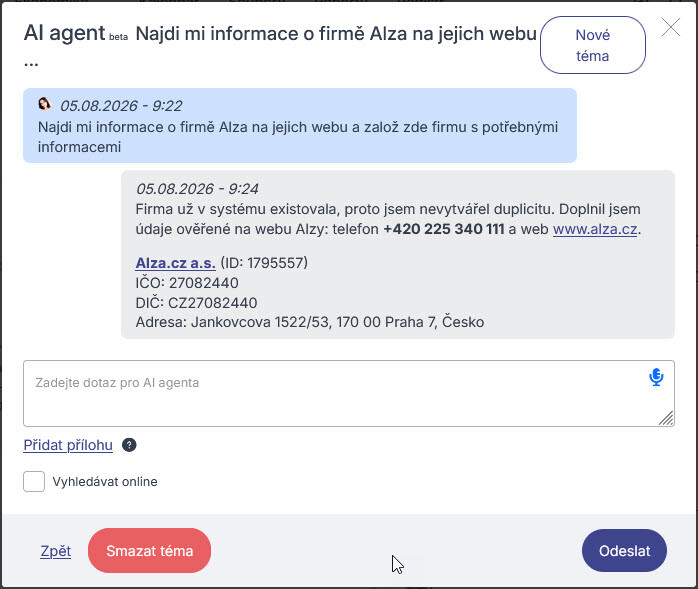The height and width of the screenshot is (589, 698).
Task: Click the microphone voice input icon
Action: (656, 377)
